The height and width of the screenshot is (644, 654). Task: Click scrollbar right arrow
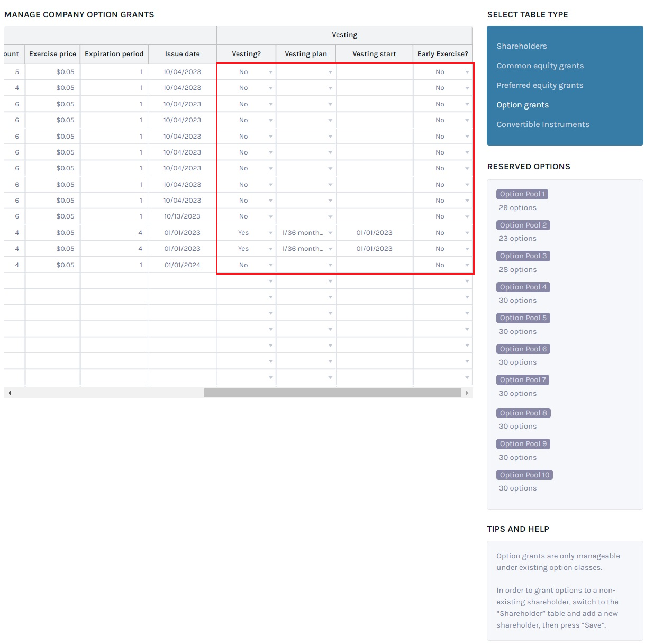tap(467, 393)
